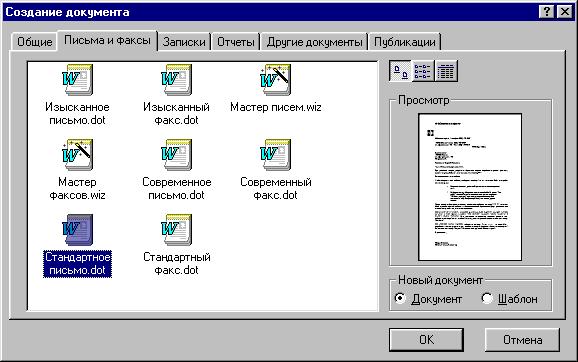Click the Изысканный факс.dot file name label

(x=177, y=114)
